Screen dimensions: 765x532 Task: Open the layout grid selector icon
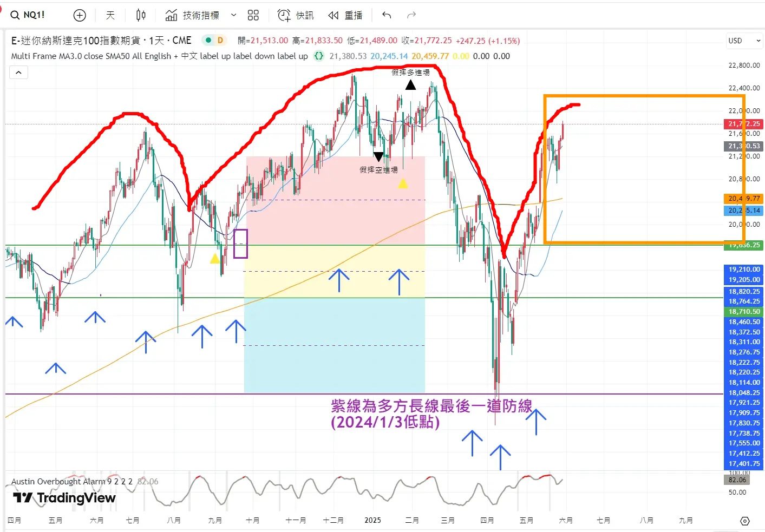click(x=253, y=15)
